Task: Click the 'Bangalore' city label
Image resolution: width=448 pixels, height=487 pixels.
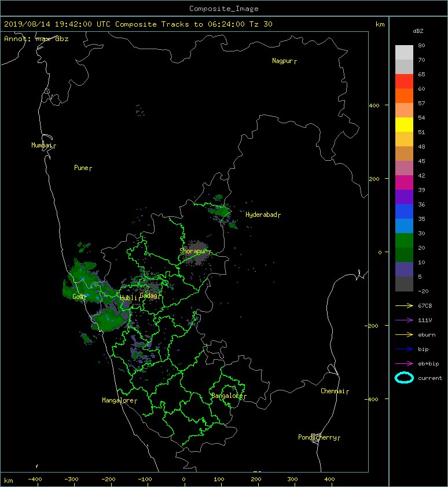Action: point(227,396)
